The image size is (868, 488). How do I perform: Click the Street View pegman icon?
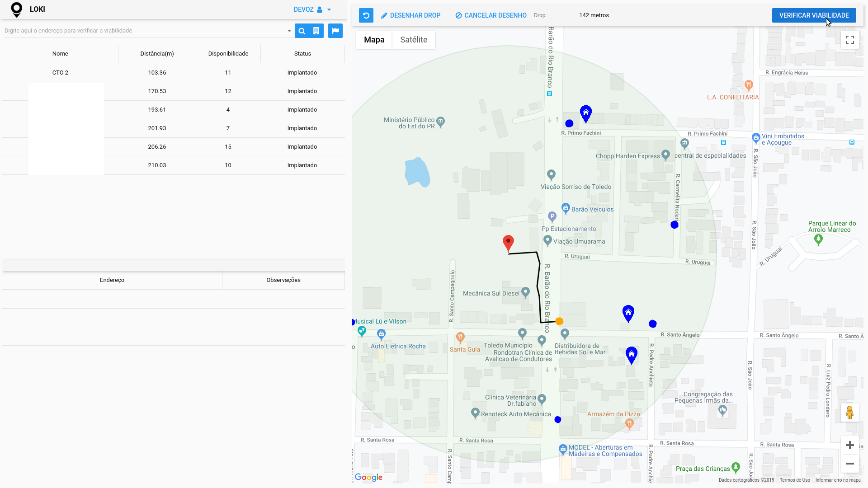pos(849,413)
